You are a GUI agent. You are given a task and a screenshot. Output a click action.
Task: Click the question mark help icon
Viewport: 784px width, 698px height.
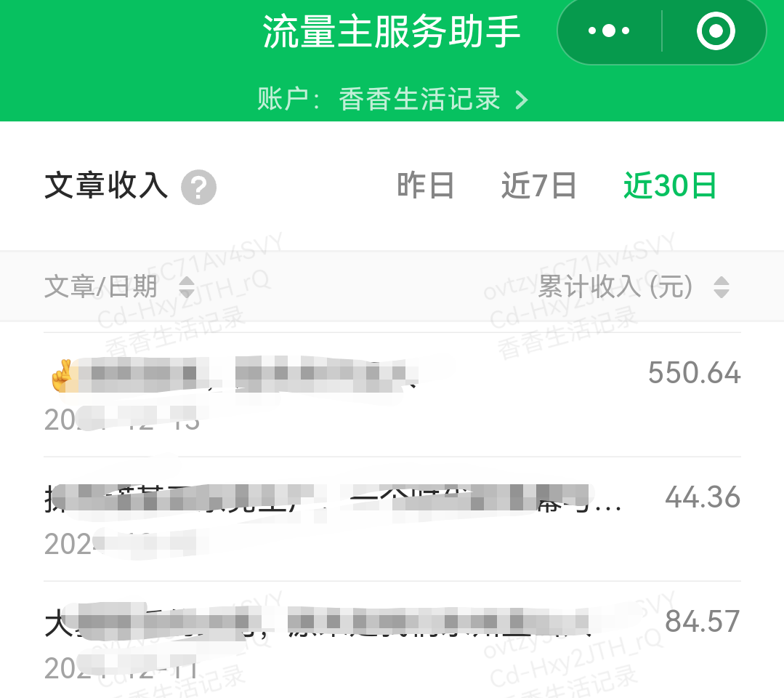198,188
